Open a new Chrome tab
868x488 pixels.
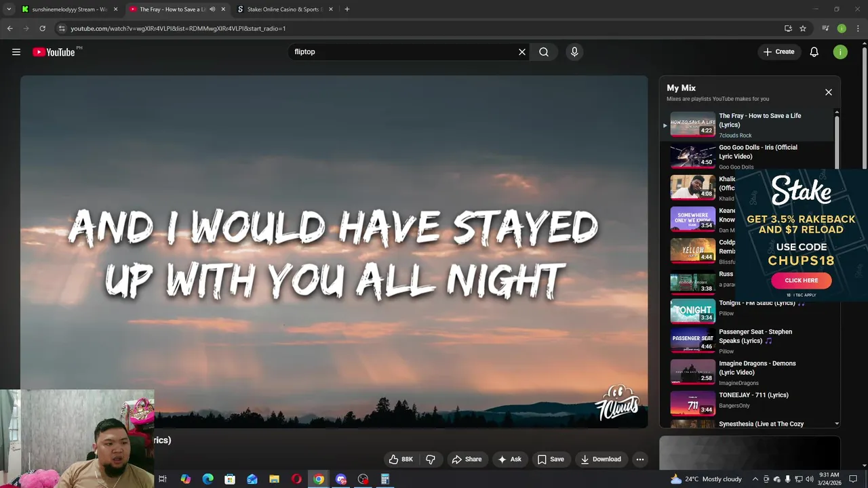click(347, 9)
